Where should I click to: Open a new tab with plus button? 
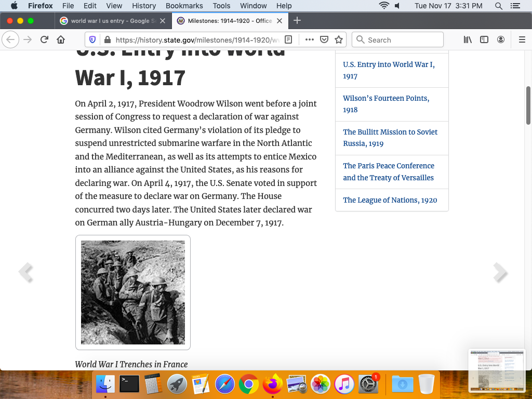[297, 21]
